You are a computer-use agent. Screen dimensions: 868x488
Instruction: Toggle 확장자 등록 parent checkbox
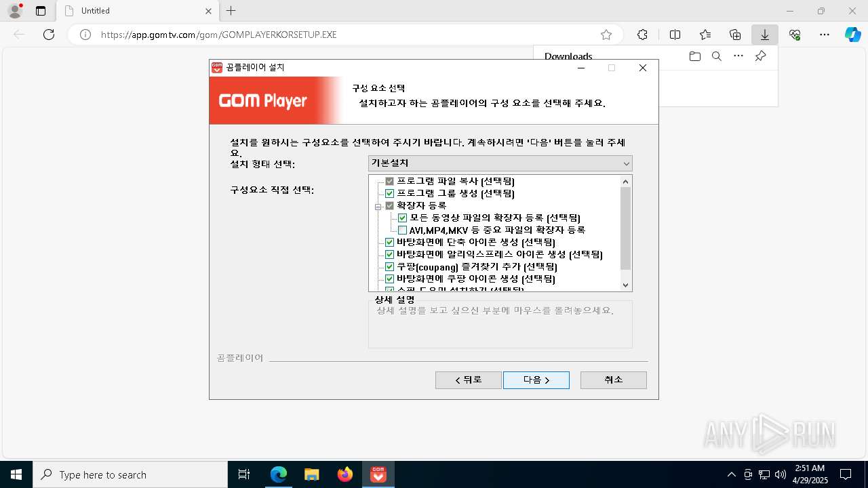click(389, 206)
